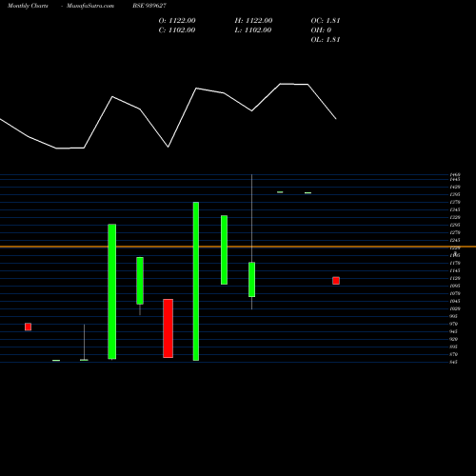476x476 pixels.
Task: Select the close value 'C: 1102.00'
Action: [x=177, y=30]
